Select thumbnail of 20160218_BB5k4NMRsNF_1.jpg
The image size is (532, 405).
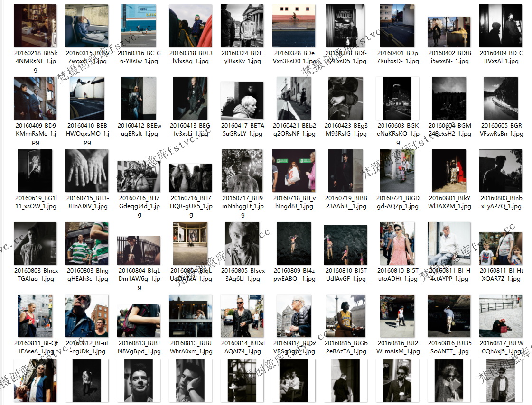click(35, 26)
